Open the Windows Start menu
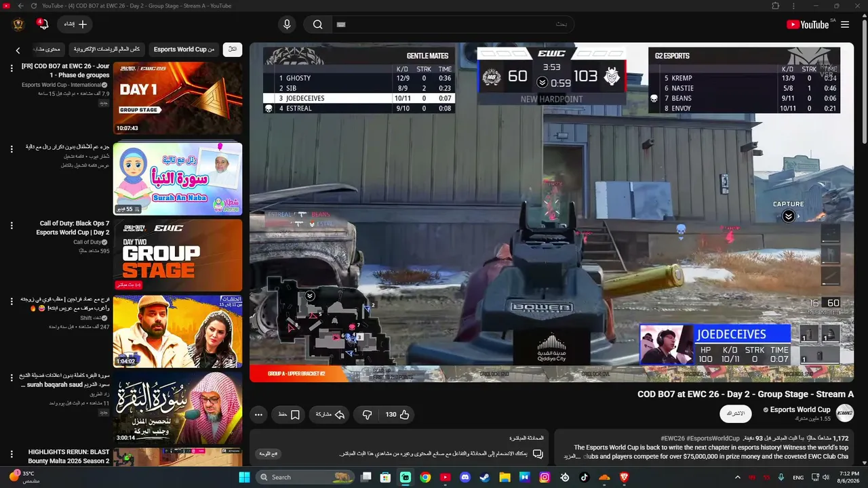Screen dimensions: 868x488 [244, 477]
